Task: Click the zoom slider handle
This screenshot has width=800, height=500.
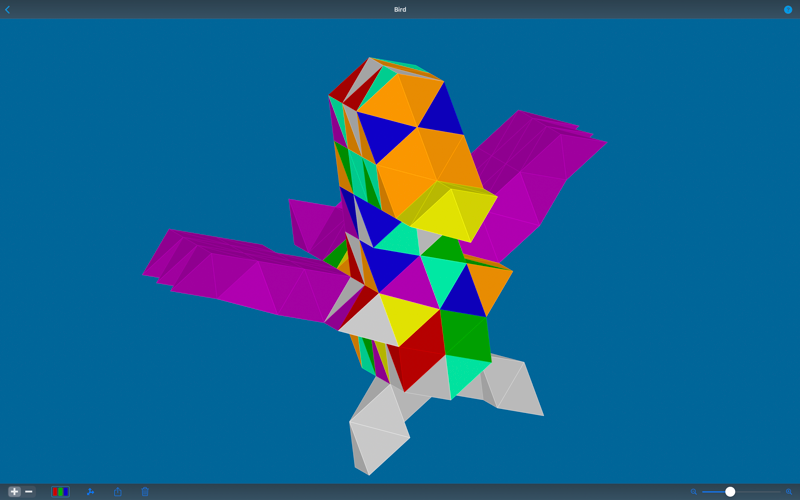Action: click(730, 492)
